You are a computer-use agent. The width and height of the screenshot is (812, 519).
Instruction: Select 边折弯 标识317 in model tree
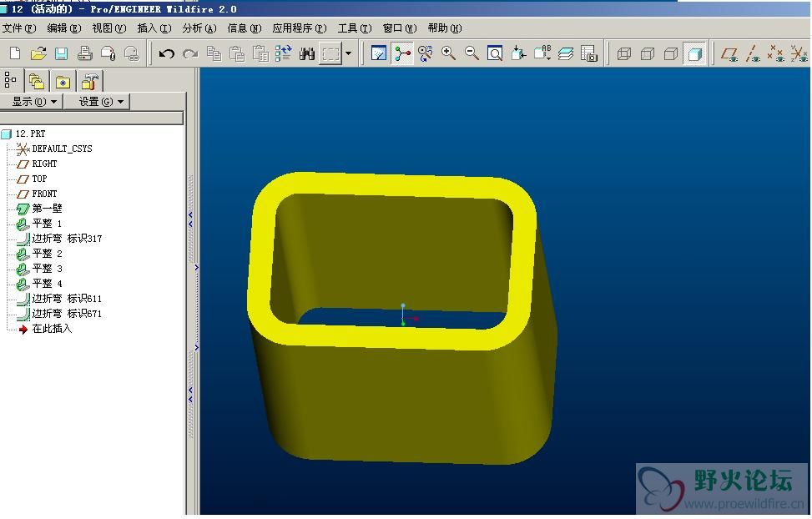pyautogui.click(x=67, y=239)
